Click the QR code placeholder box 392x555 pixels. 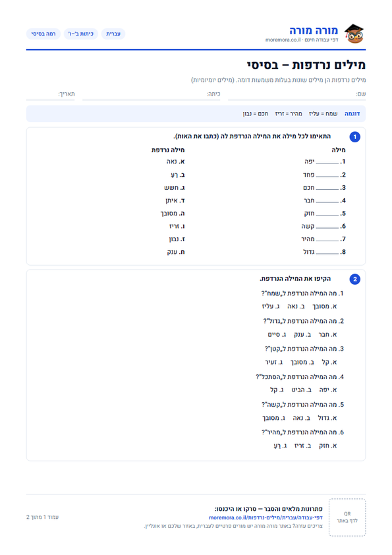[347, 517]
